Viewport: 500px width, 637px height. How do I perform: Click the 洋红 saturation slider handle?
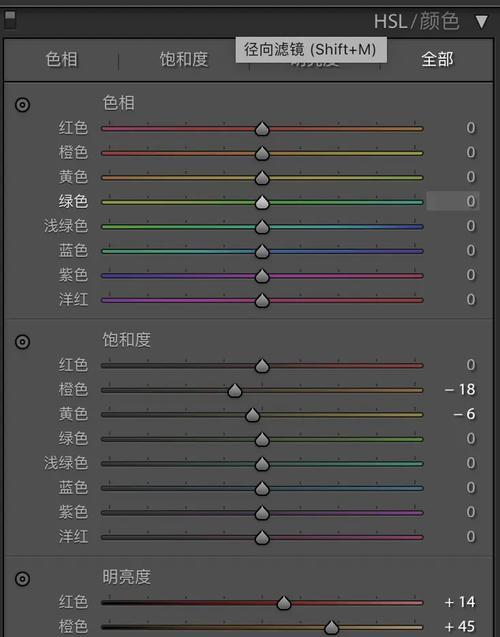tap(262, 537)
